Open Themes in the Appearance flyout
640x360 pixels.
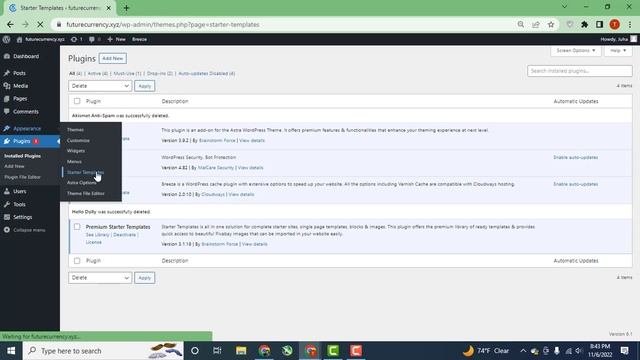coord(75,129)
